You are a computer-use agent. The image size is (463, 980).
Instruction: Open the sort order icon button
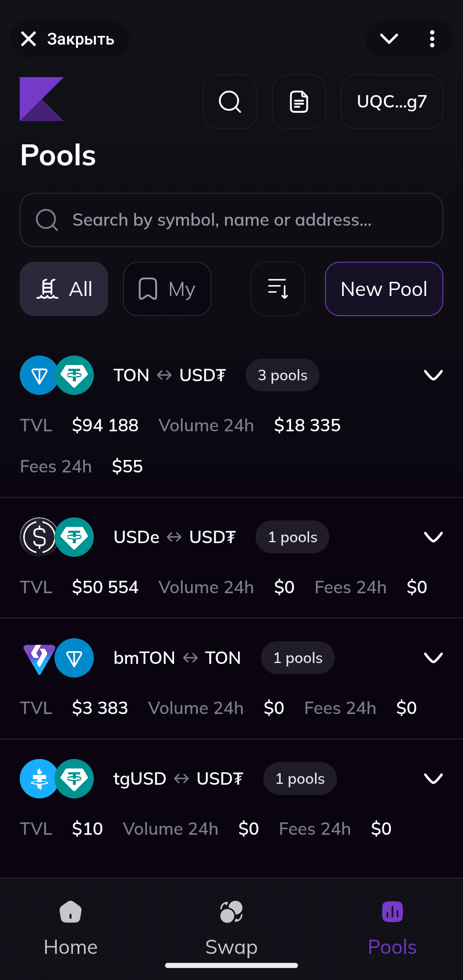(278, 289)
